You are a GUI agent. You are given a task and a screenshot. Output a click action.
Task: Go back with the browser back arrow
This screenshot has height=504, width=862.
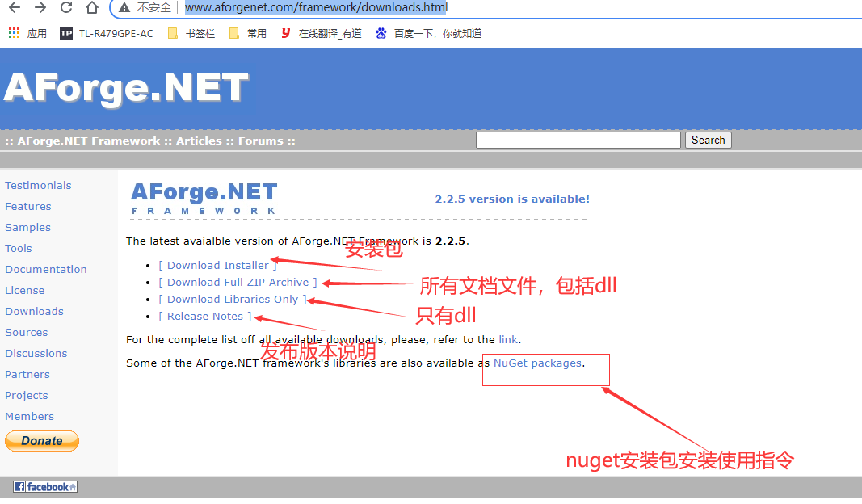(x=15, y=7)
